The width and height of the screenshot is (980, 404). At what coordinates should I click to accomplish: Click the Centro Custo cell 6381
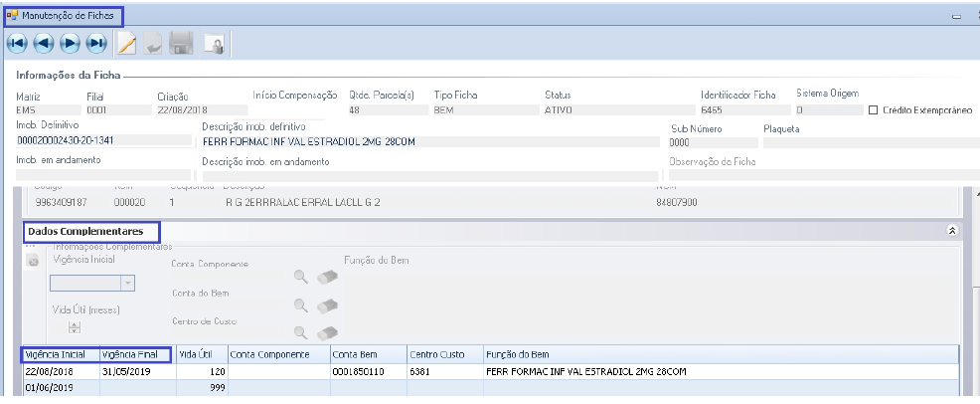pos(445,371)
